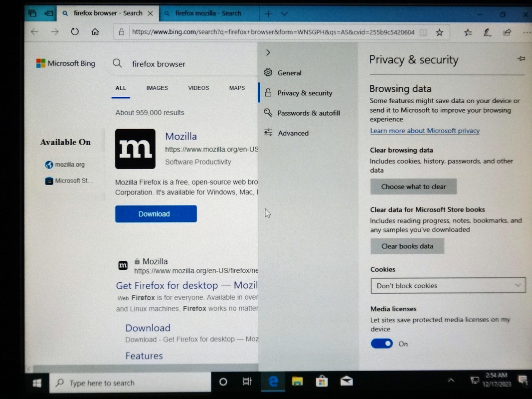Click the Microsoft Bing logo
532x399 pixels.
[66, 63]
